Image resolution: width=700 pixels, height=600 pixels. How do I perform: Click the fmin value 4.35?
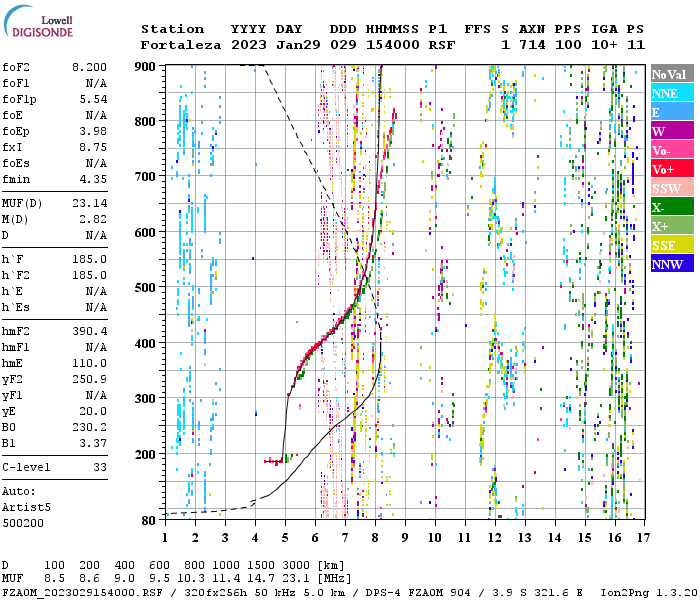(93, 179)
